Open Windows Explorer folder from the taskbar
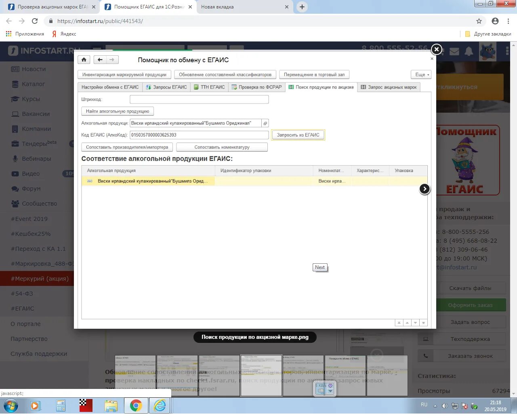 [111, 406]
